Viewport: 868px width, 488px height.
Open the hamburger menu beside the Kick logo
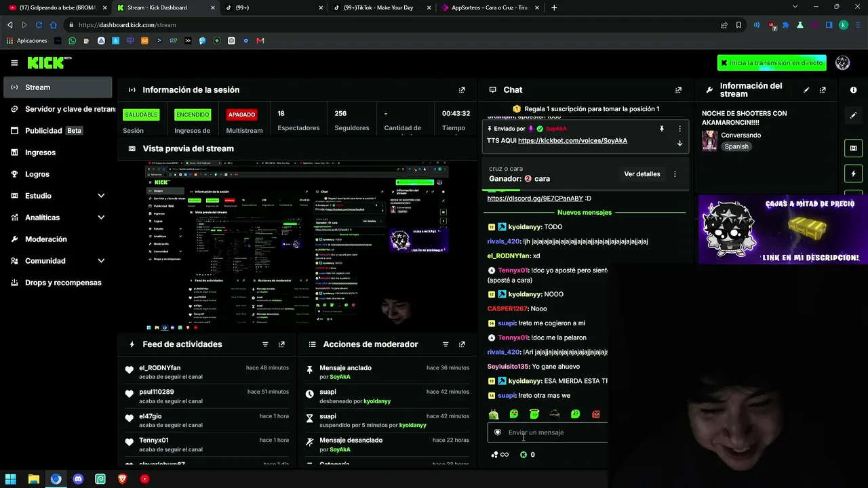14,63
